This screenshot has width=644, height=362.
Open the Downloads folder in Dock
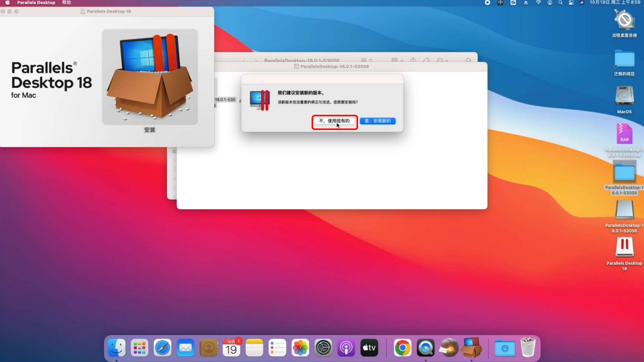(x=505, y=348)
